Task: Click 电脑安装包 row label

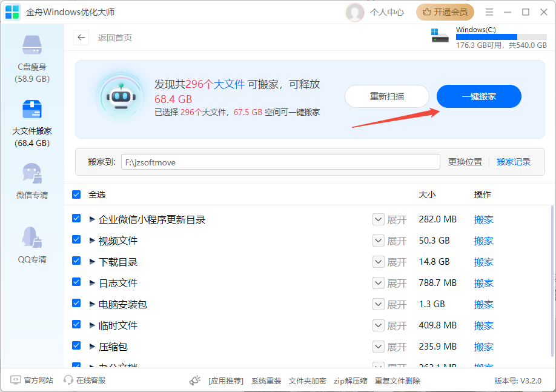Action: click(x=122, y=304)
